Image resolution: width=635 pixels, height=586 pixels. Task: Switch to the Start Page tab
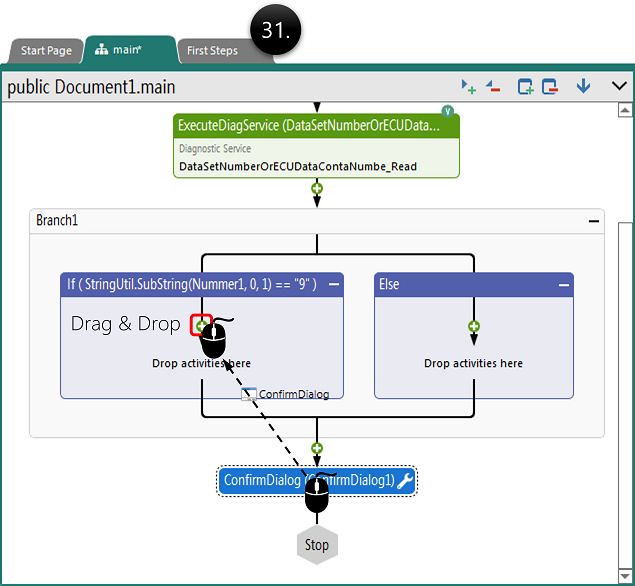pyautogui.click(x=46, y=51)
